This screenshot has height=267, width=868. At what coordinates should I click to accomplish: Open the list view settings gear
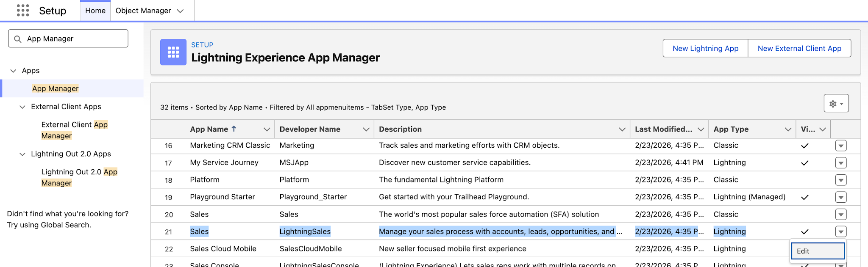pyautogui.click(x=836, y=103)
